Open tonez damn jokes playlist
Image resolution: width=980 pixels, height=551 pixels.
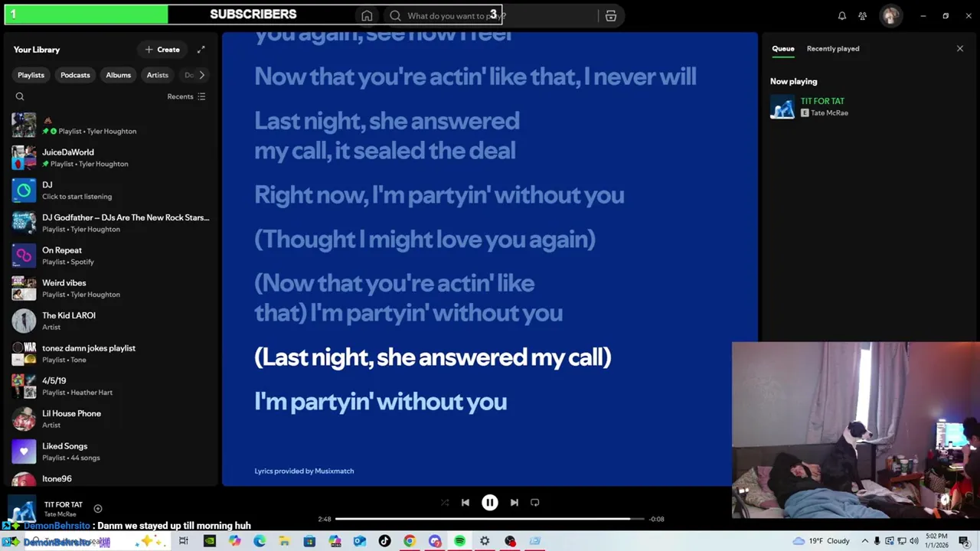[111, 354]
